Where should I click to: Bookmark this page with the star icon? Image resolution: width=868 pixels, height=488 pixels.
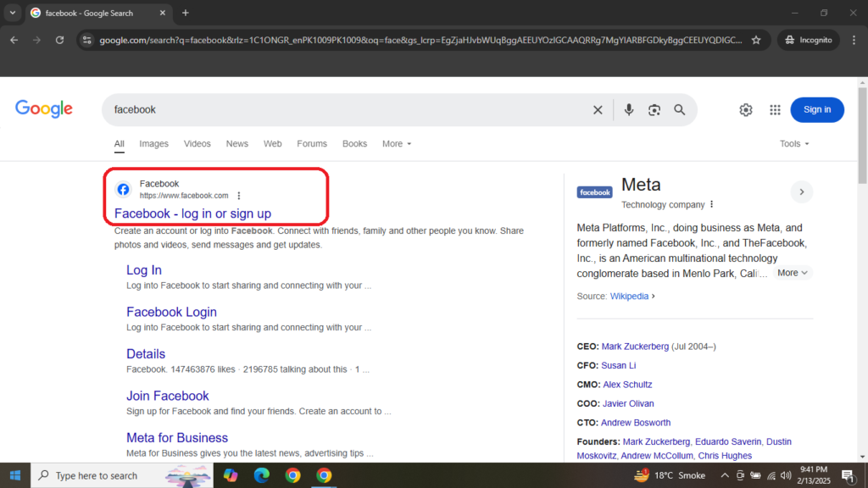(756, 39)
